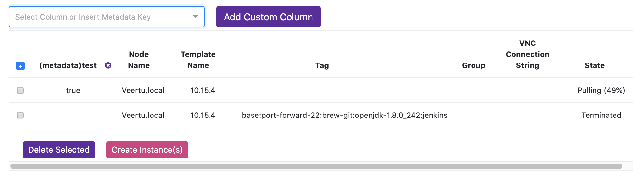Image resolution: width=644 pixels, height=180 pixels.
Task: Click the Group column header
Action: coord(473,65)
